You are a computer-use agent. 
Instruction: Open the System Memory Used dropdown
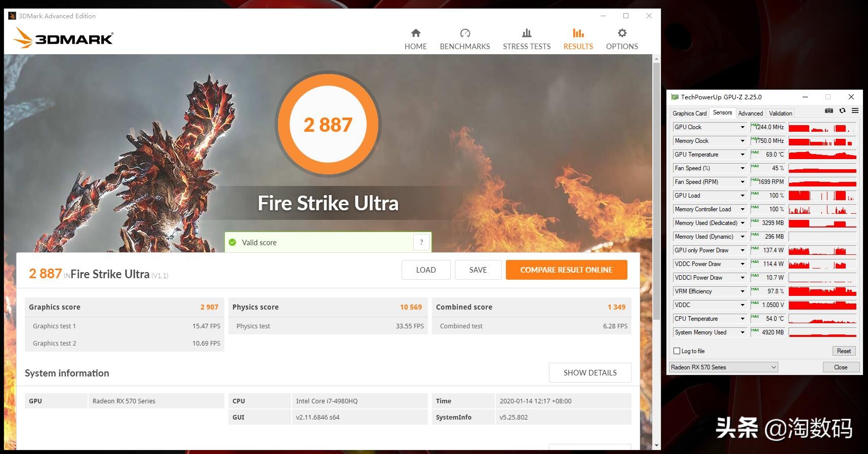pyautogui.click(x=742, y=332)
